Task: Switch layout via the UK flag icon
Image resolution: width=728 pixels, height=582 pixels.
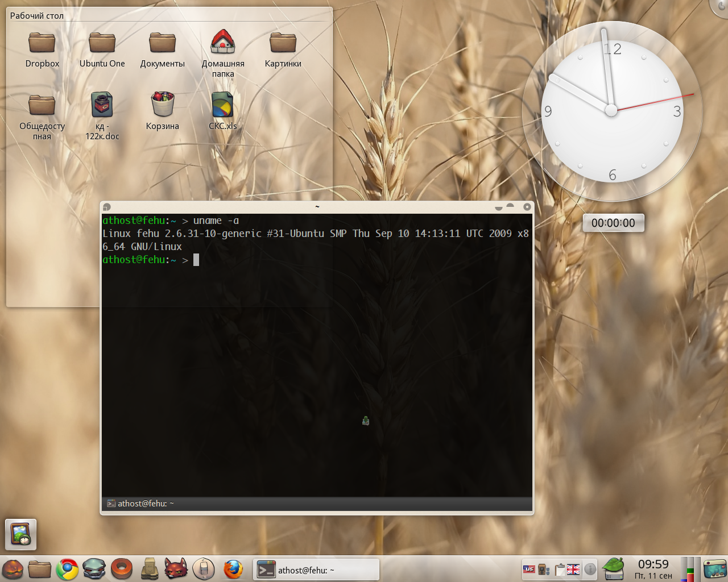Action: pyautogui.click(x=574, y=569)
